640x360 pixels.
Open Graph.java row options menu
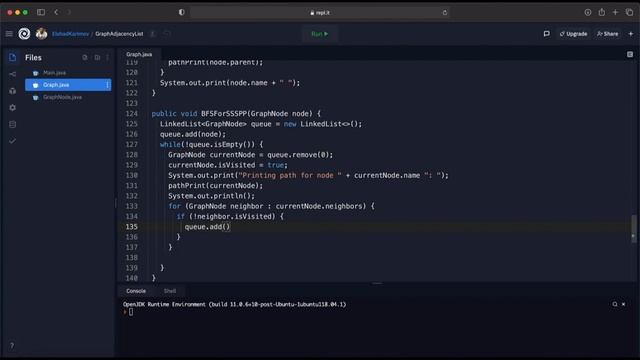(107, 85)
